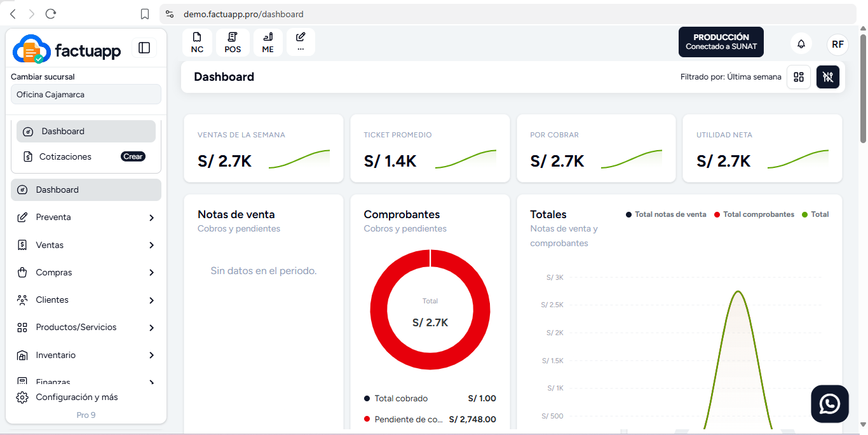Click the Preventa pencil icon

(x=22, y=217)
